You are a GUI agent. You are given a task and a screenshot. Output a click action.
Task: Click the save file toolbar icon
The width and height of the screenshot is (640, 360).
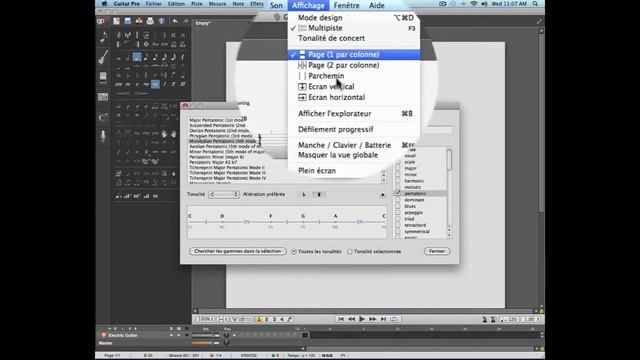coord(128,21)
